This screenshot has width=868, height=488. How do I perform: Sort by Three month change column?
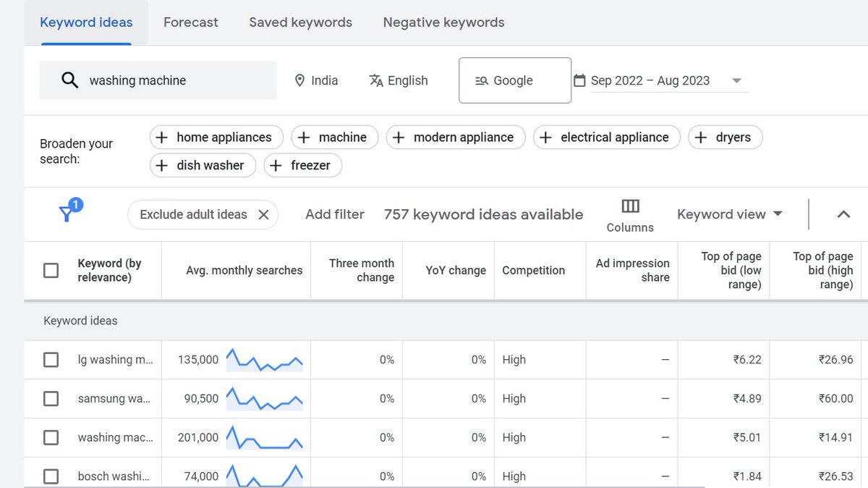362,270
